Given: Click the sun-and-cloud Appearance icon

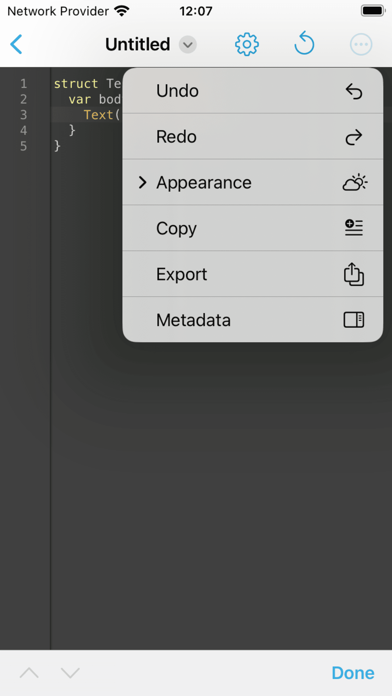Looking at the screenshot, I should click(355, 183).
